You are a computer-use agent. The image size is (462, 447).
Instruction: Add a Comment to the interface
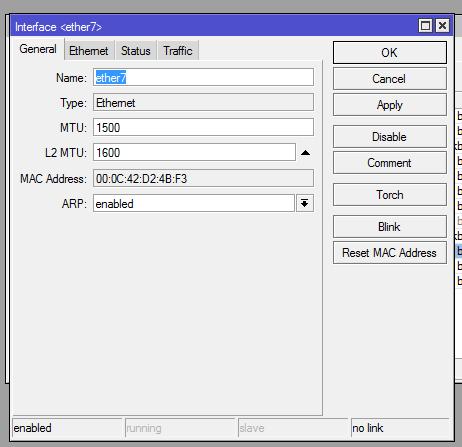click(390, 163)
